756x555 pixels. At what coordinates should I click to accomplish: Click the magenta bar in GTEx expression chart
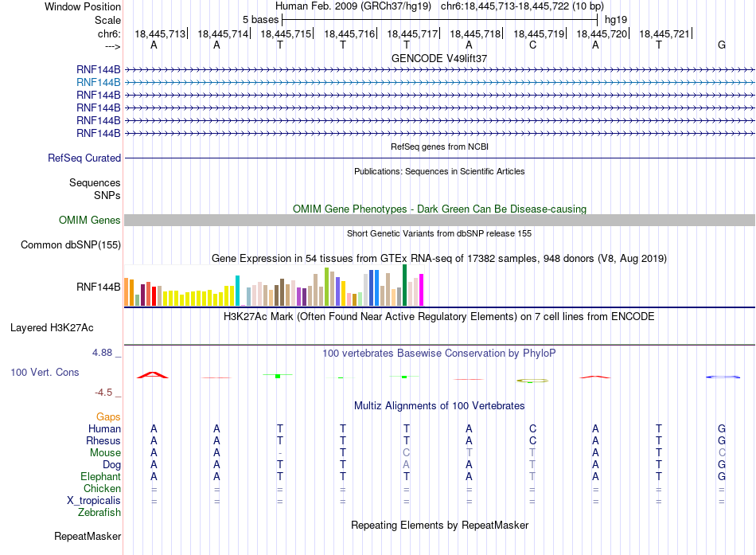422,290
